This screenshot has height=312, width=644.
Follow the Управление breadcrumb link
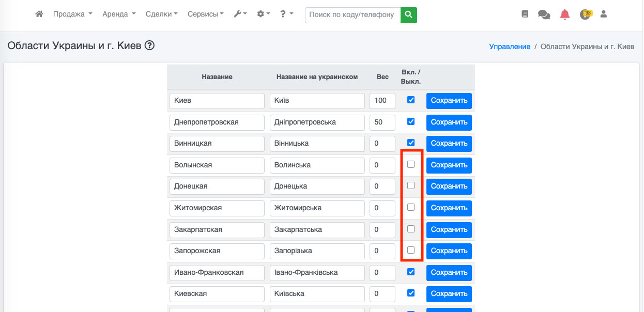[510, 46]
